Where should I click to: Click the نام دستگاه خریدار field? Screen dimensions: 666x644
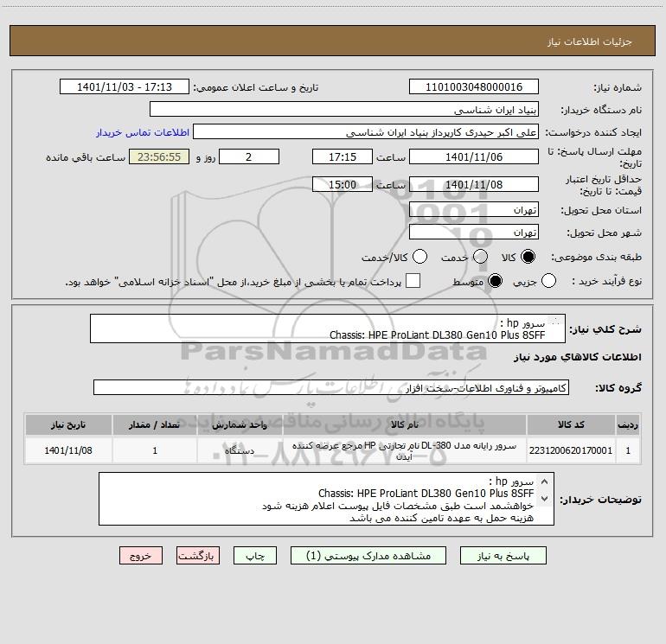point(344,110)
